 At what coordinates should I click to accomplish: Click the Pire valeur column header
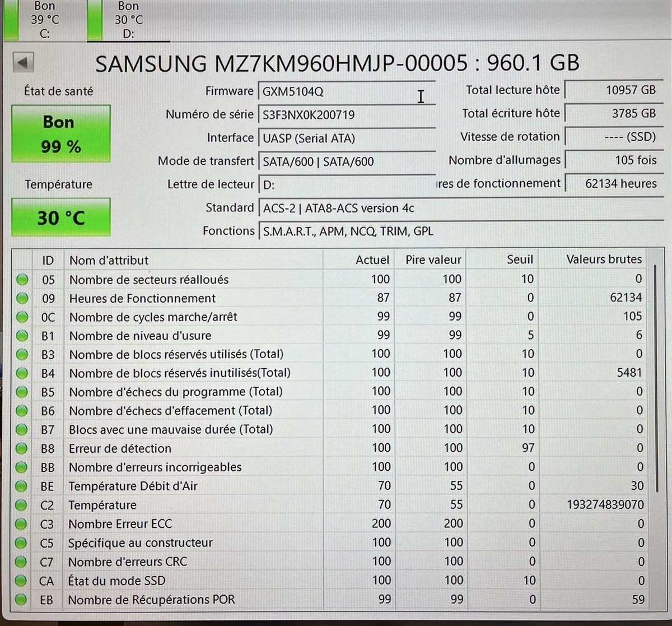(430, 260)
